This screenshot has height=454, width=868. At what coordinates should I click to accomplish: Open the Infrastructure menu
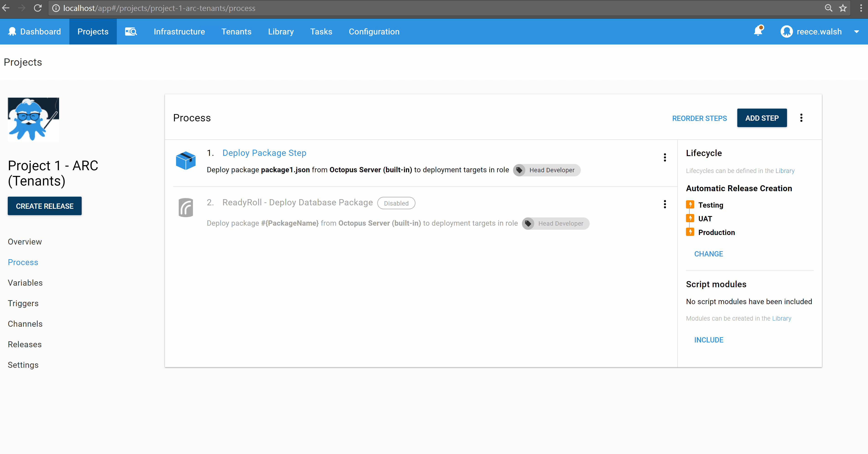click(x=179, y=32)
